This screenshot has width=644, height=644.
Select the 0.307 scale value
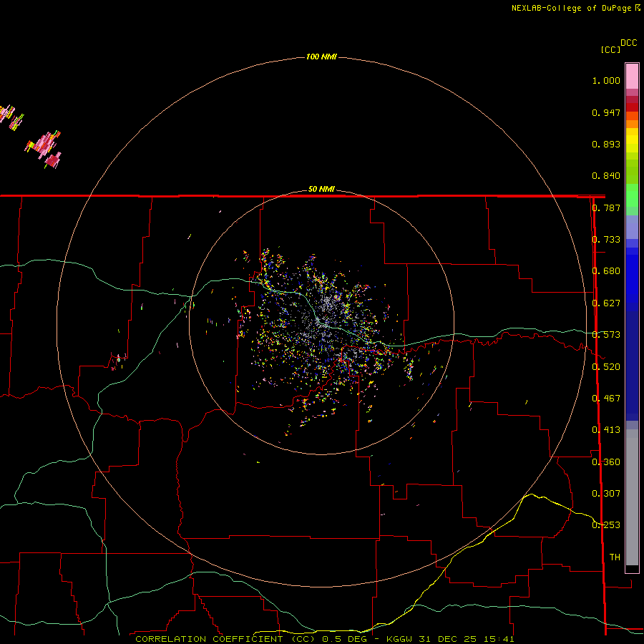point(606,494)
